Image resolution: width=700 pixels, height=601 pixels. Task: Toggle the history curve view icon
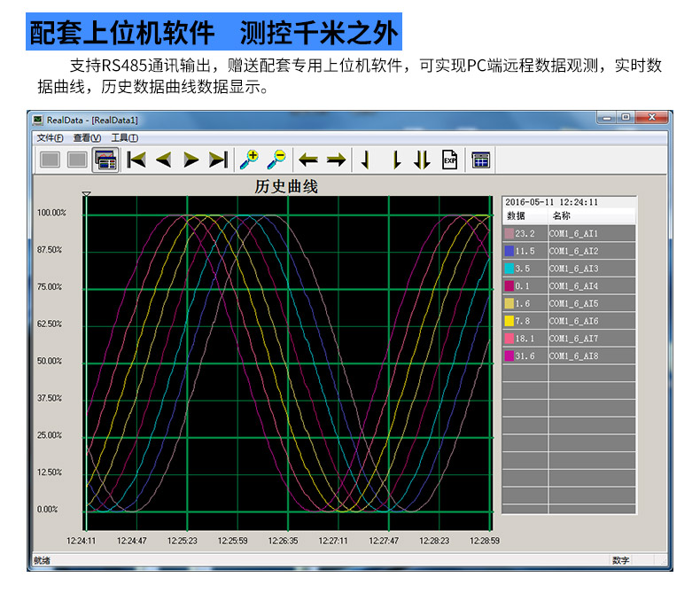pyautogui.click(x=105, y=160)
